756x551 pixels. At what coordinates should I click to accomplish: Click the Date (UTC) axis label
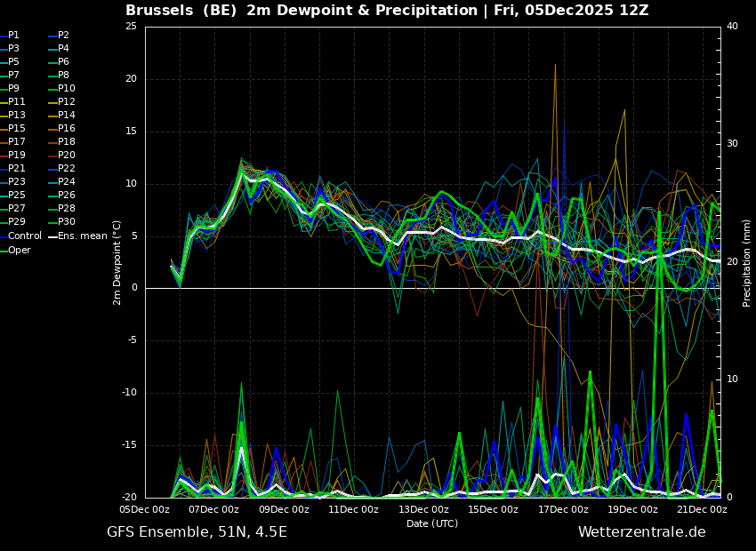point(432,524)
